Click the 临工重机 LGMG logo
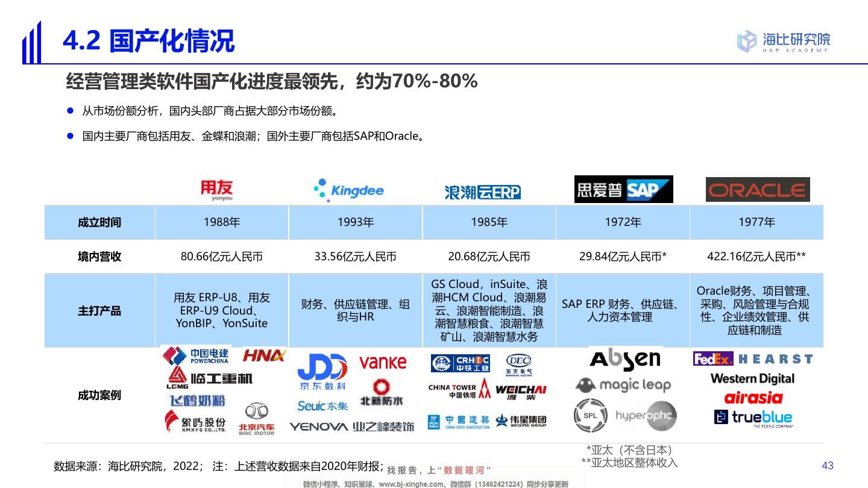This screenshot has width=868, height=488. pyautogui.click(x=209, y=378)
